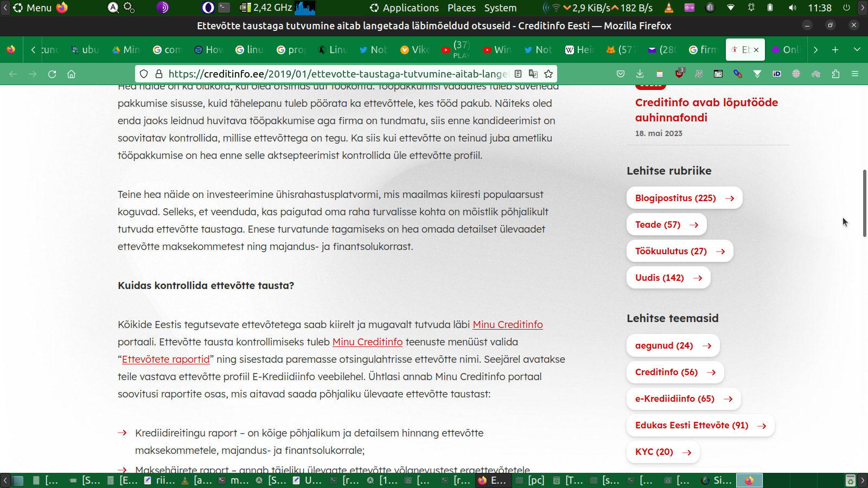The width and height of the screenshot is (868, 488).
Task: Open a new browser tab
Action: point(835,49)
